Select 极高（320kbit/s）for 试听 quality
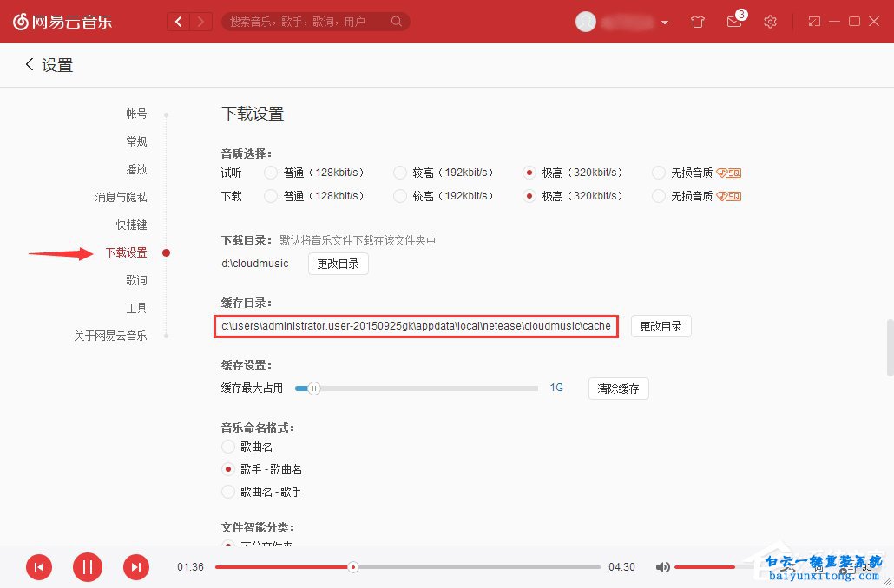 (529, 172)
